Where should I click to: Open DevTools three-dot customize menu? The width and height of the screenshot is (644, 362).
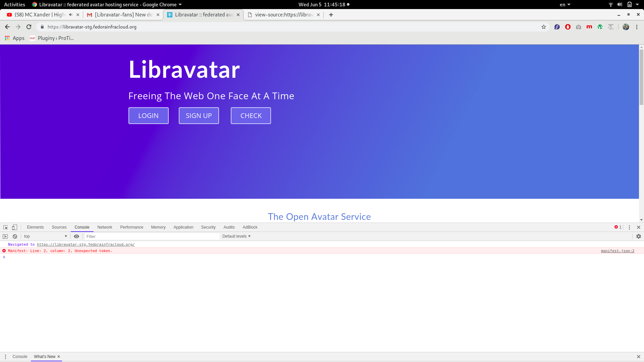(x=629, y=227)
